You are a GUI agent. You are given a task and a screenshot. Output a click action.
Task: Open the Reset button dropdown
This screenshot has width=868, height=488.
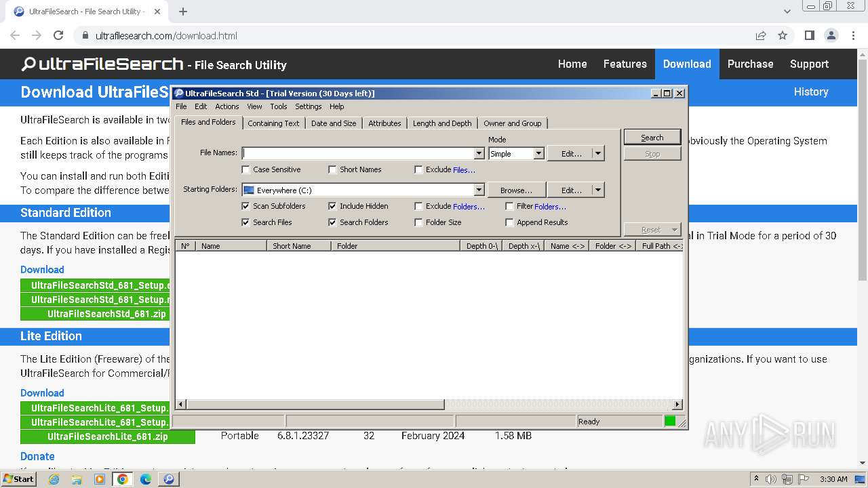click(x=674, y=230)
